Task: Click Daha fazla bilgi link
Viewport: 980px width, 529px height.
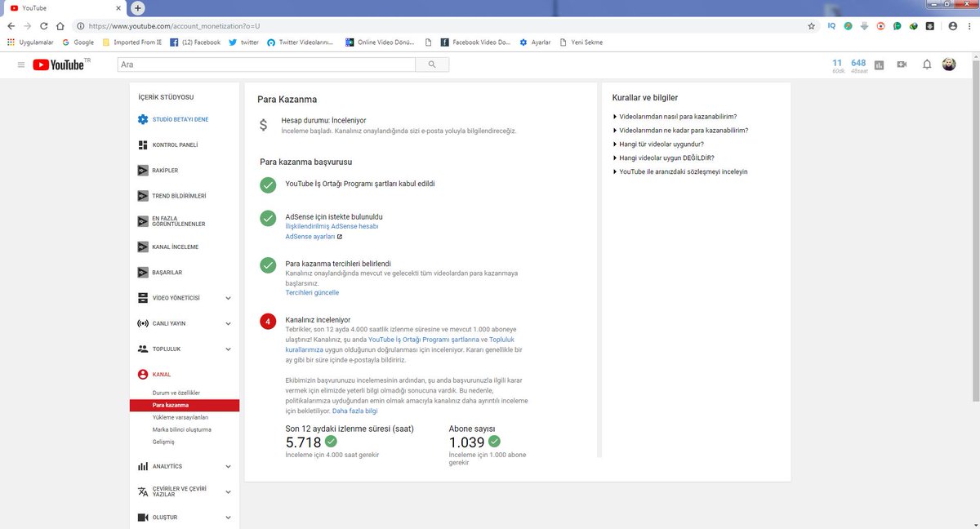Action: click(x=354, y=411)
